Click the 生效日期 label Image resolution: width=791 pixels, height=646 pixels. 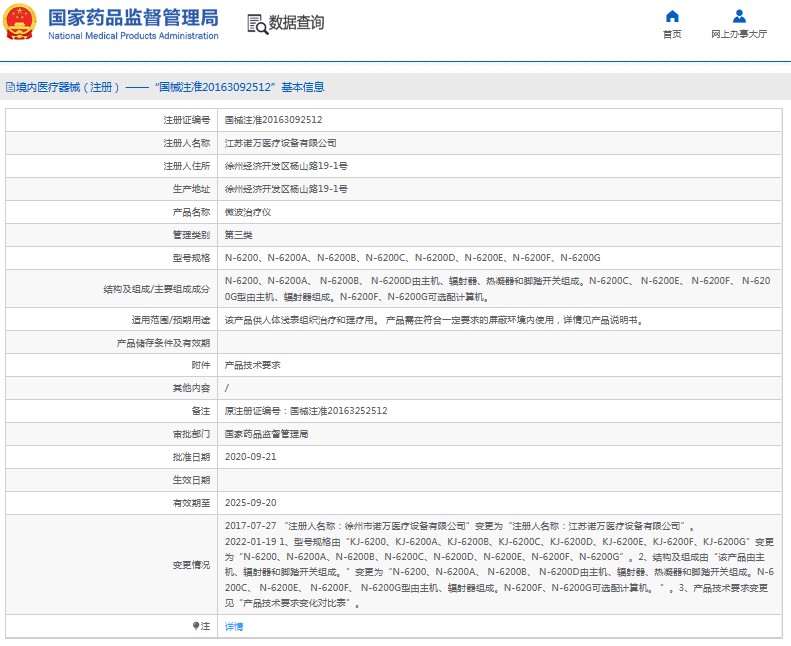(x=191, y=480)
